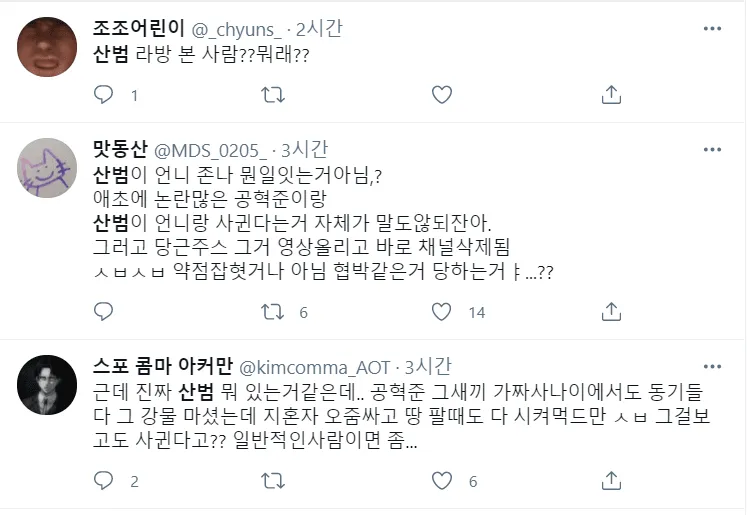The width and height of the screenshot is (747, 515).
Task: Open more options on 스포 콤마 아커만's tweet
Action: coord(712,367)
